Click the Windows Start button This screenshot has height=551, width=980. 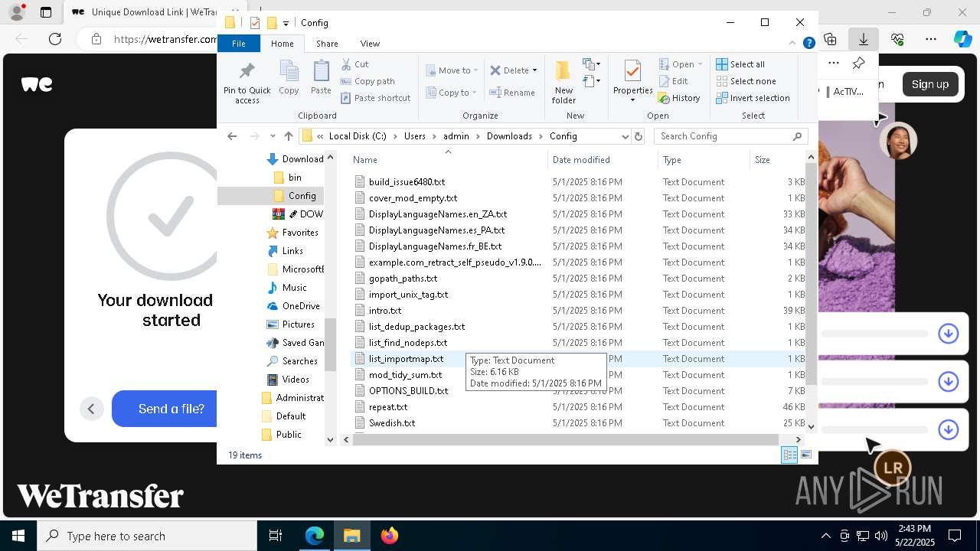(x=18, y=536)
